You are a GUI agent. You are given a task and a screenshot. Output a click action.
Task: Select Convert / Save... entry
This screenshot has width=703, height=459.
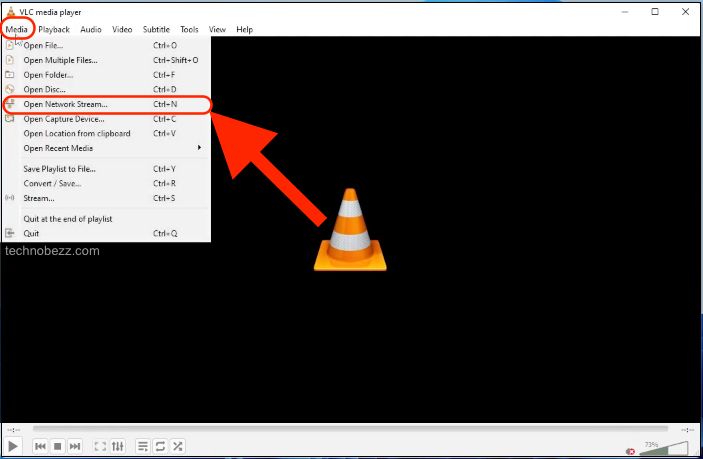tap(106, 183)
